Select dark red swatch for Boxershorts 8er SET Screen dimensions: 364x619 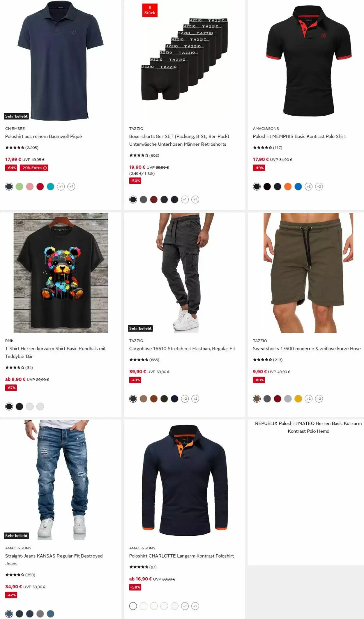coord(154,200)
